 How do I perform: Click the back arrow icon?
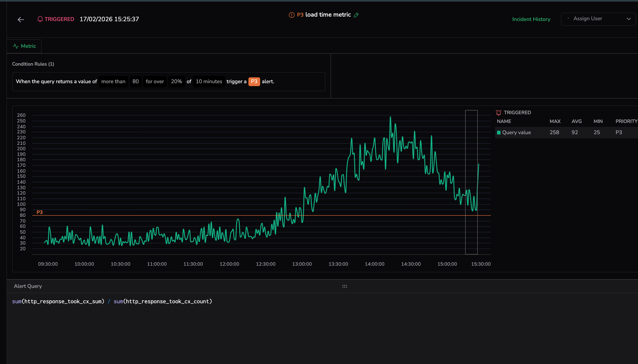click(21, 20)
